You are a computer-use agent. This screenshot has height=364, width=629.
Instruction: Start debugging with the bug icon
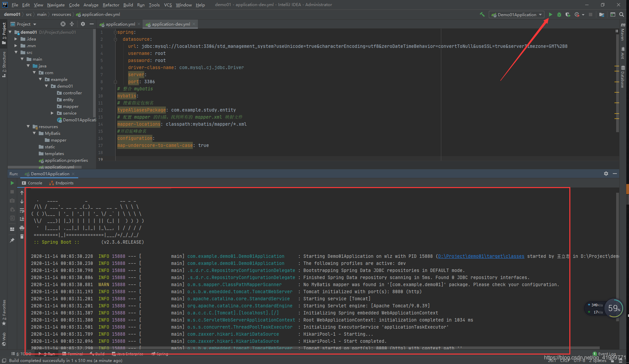[x=559, y=14]
